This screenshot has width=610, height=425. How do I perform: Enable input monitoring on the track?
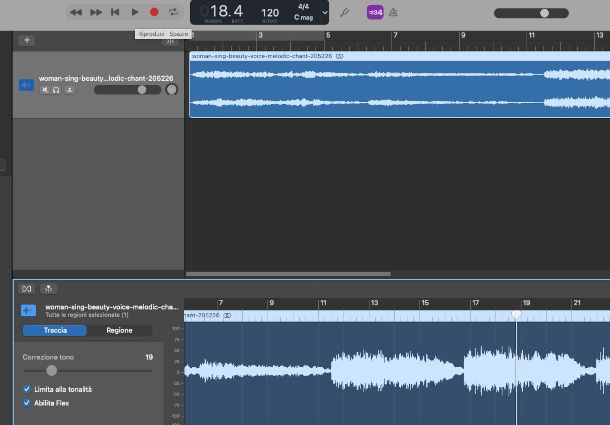coord(70,90)
